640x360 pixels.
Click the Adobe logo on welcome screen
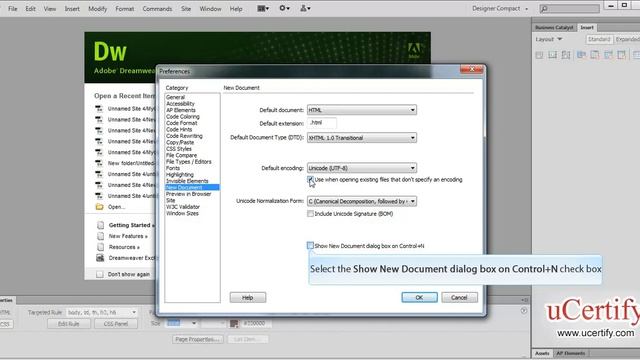tap(414, 51)
